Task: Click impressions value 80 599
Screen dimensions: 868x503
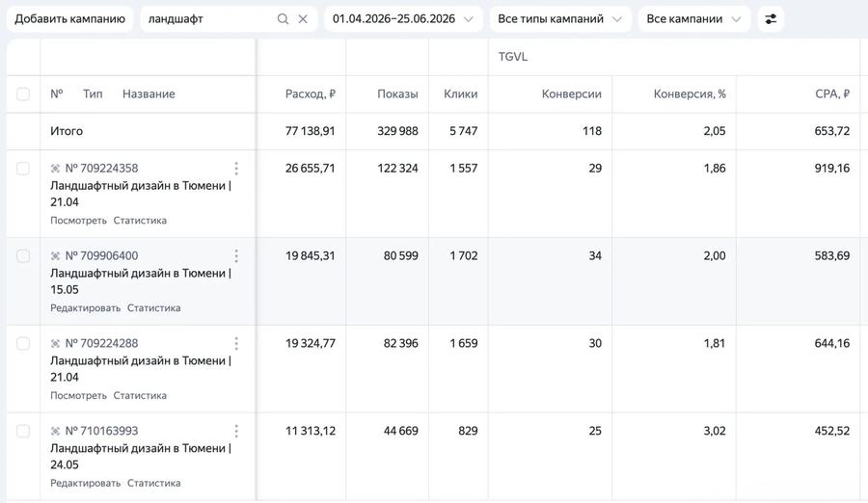Action: pyautogui.click(x=401, y=255)
